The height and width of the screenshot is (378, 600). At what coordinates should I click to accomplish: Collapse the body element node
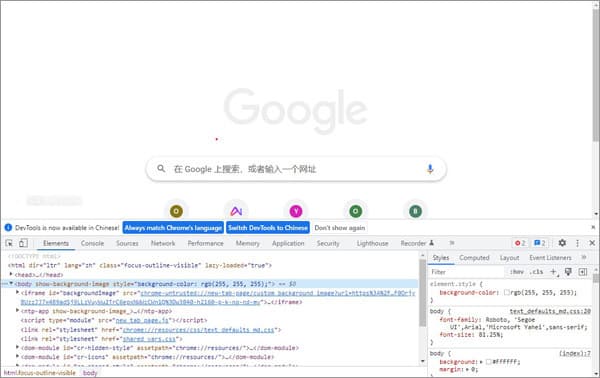click(11, 284)
